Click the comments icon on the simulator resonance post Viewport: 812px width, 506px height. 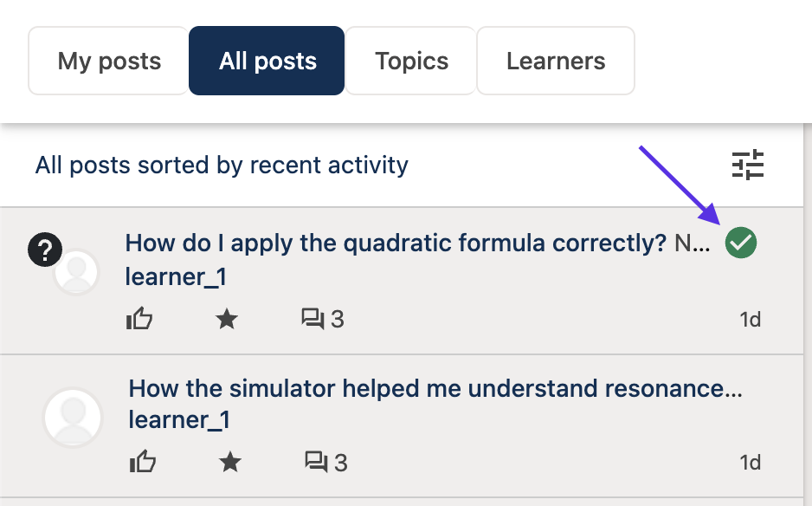(316, 462)
